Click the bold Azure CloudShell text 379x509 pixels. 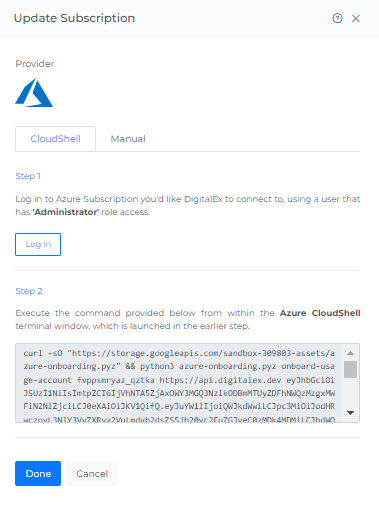click(320, 313)
